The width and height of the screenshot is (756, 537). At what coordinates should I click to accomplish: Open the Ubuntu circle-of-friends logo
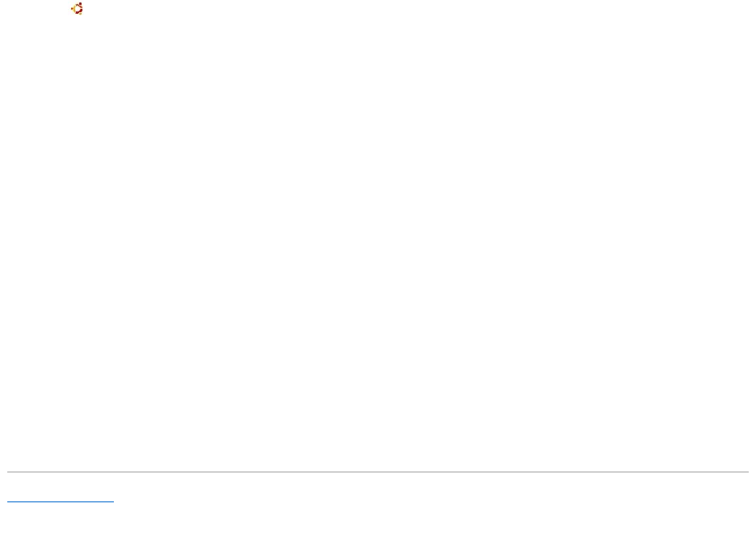(x=78, y=9)
